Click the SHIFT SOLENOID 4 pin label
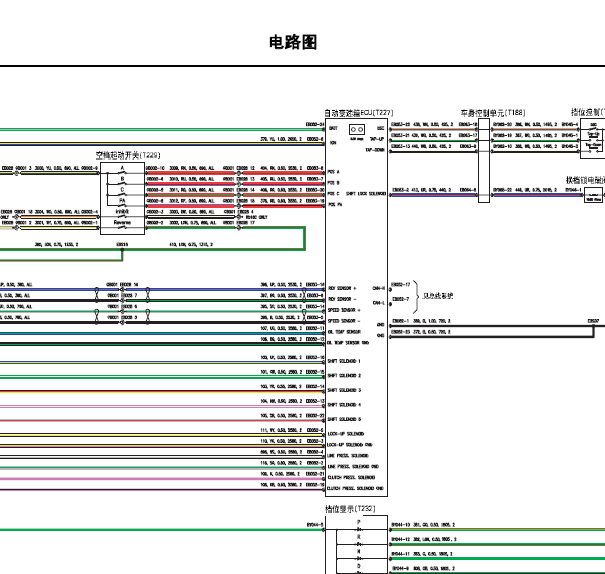The image size is (605, 574). pyautogui.click(x=344, y=405)
